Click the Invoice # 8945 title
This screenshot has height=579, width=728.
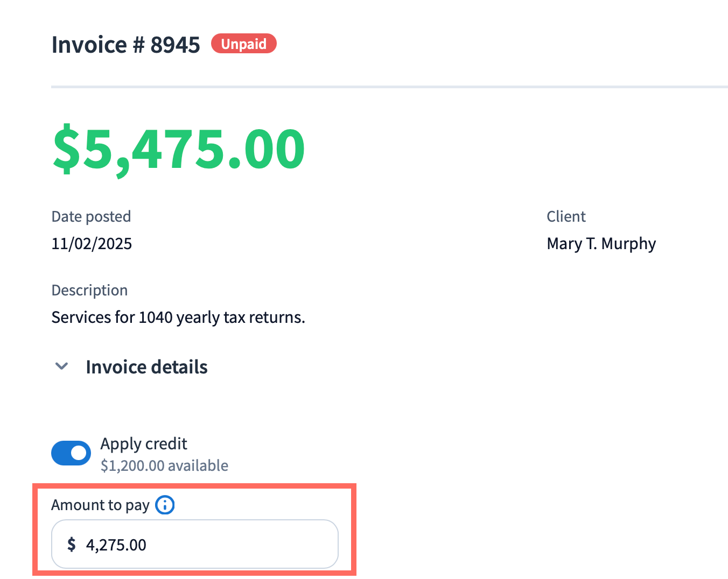tap(125, 45)
